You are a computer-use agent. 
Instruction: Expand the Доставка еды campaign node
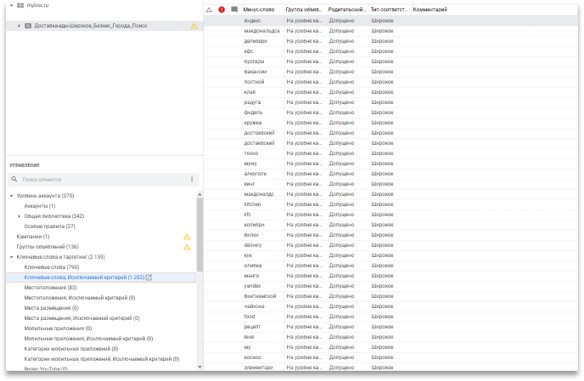click(19, 26)
